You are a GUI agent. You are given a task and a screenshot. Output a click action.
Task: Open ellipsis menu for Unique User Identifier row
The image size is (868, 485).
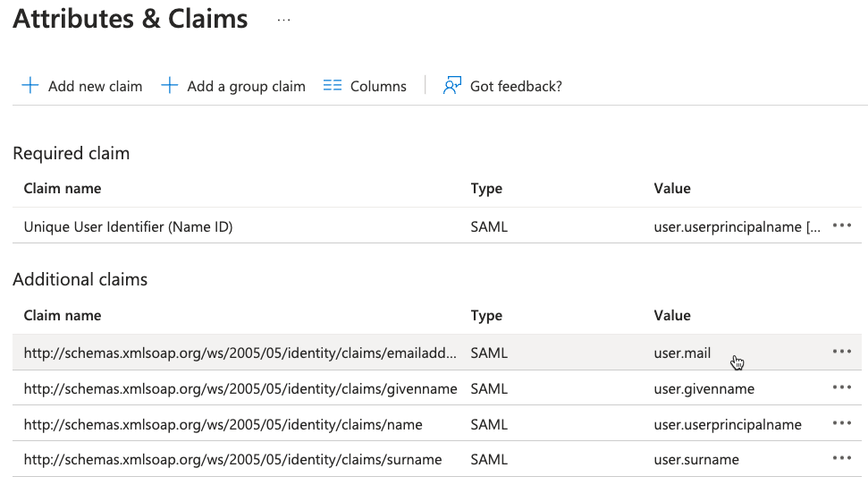(841, 226)
